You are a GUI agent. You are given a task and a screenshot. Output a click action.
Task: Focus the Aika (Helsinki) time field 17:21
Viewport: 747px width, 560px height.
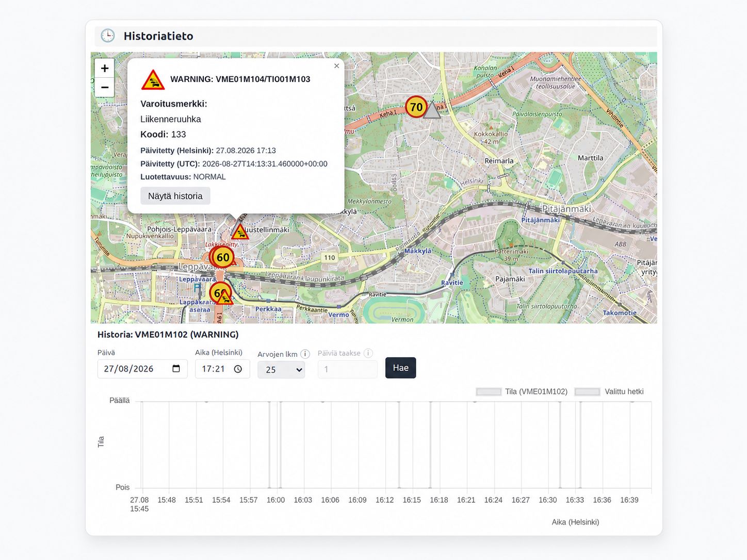pos(222,369)
